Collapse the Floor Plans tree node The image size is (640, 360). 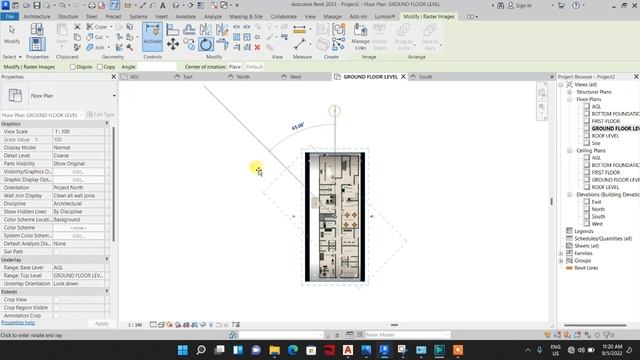(569, 99)
